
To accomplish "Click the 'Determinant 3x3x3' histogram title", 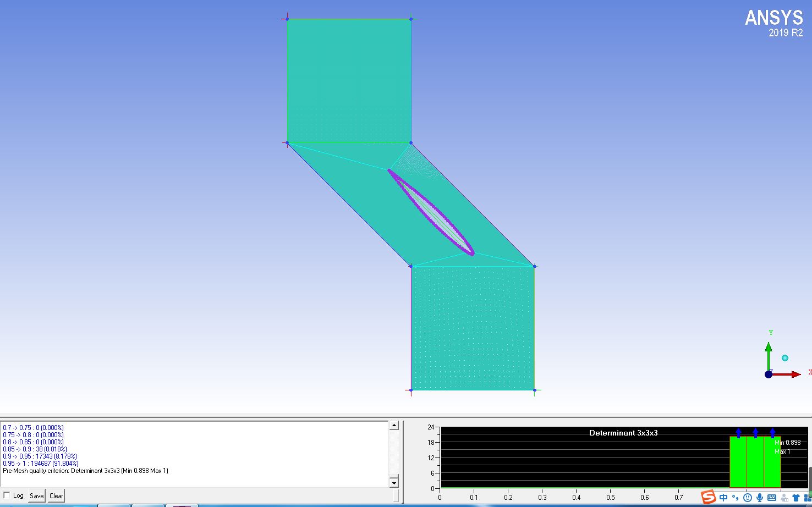I will pos(623,433).
